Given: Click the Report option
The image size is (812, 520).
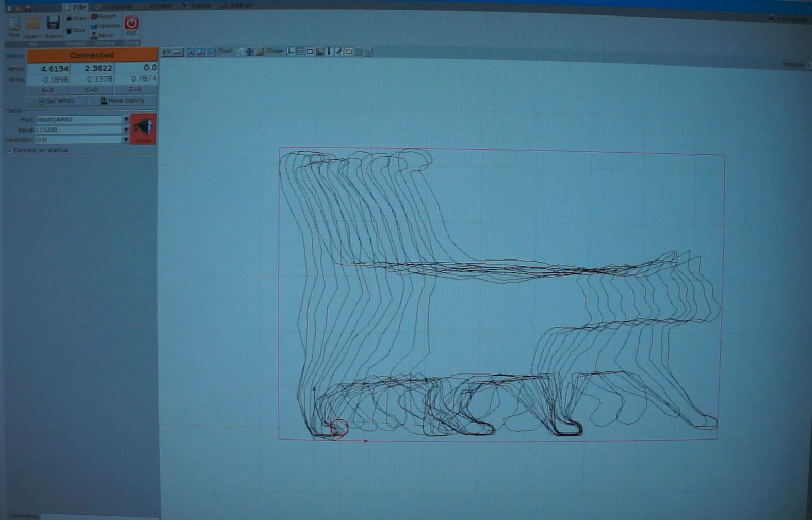Looking at the screenshot, I should point(104,17).
